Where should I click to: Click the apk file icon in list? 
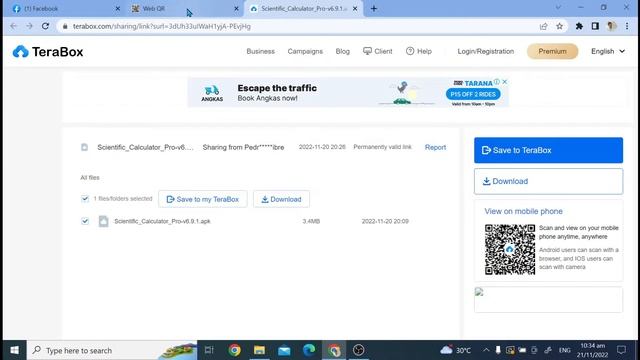coord(104,221)
